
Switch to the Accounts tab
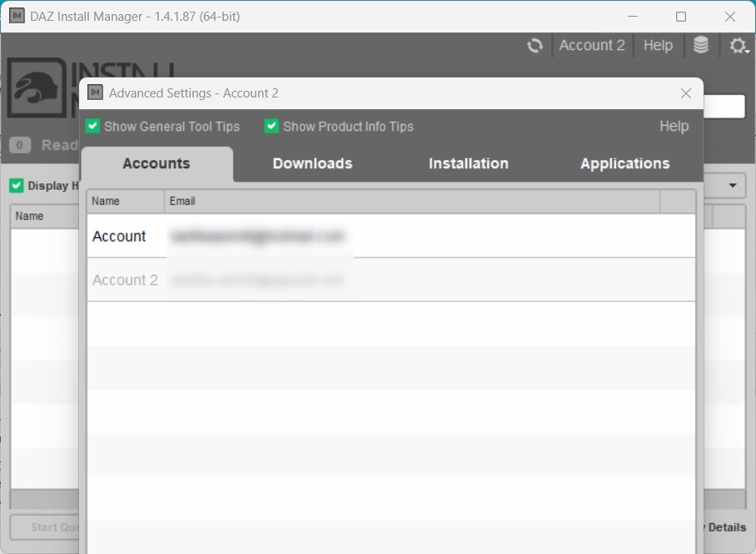click(157, 163)
